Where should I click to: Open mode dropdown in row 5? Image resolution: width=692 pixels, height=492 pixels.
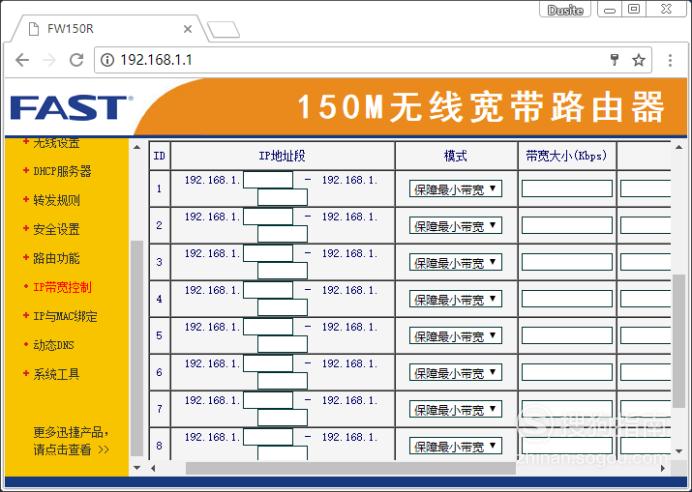(x=455, y=336)
